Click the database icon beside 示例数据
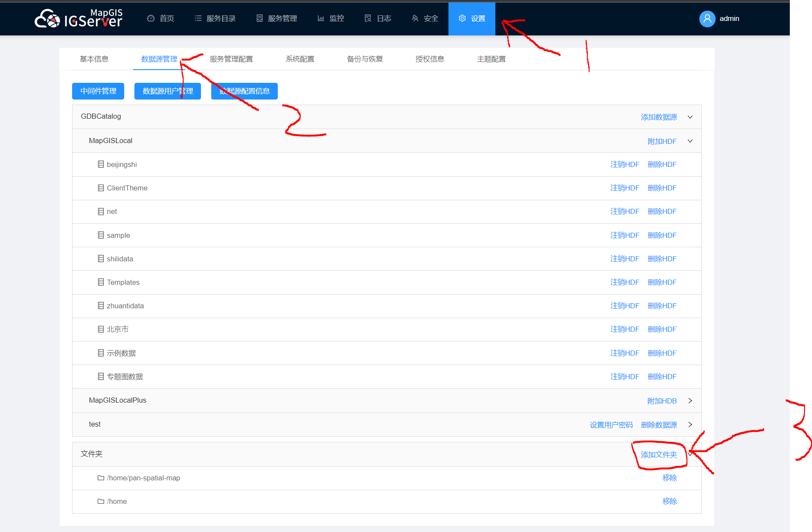The height and width of the screenshot is (532, 812). (101, 353)
